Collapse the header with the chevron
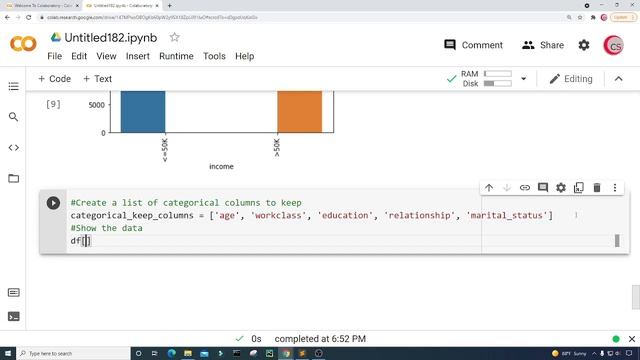 619,79
